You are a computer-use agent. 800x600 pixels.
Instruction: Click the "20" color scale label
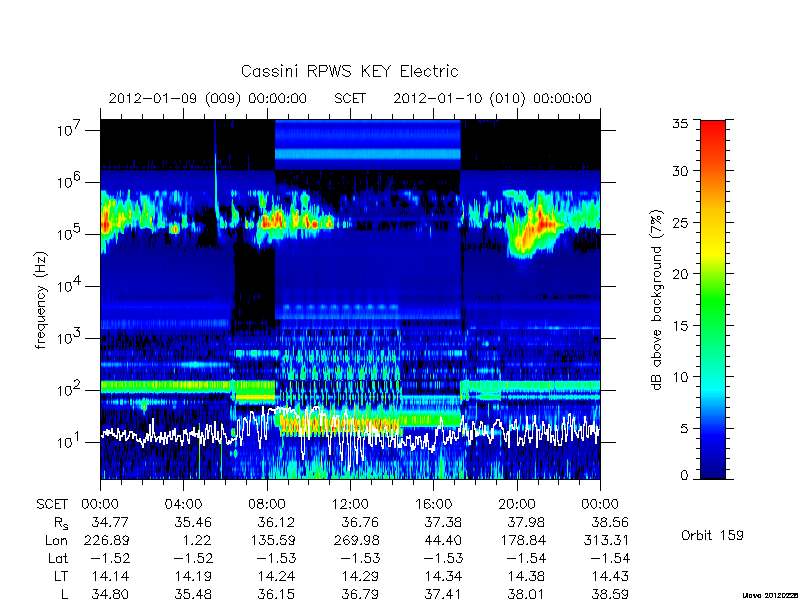[680, 274]
